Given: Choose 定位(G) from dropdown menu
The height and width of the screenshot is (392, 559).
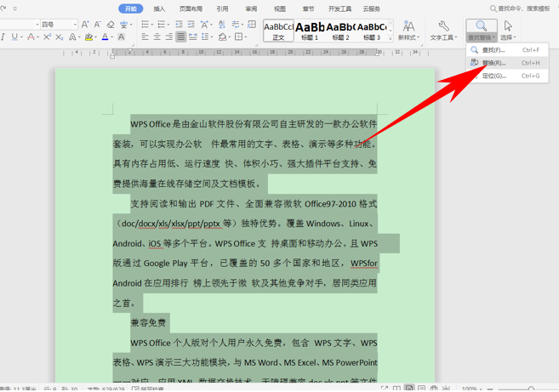Looking at the screenshot, I should click(507, 76).
